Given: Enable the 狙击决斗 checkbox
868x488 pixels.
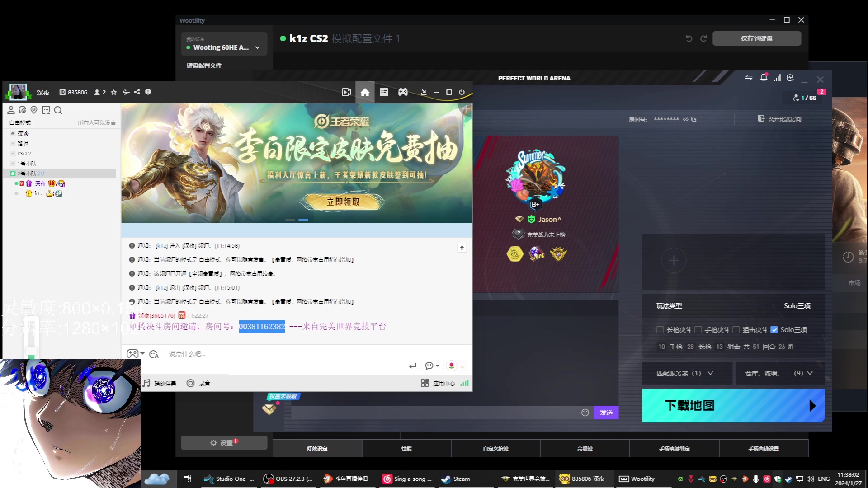Looking at the screenshot, I should point(736,330).
